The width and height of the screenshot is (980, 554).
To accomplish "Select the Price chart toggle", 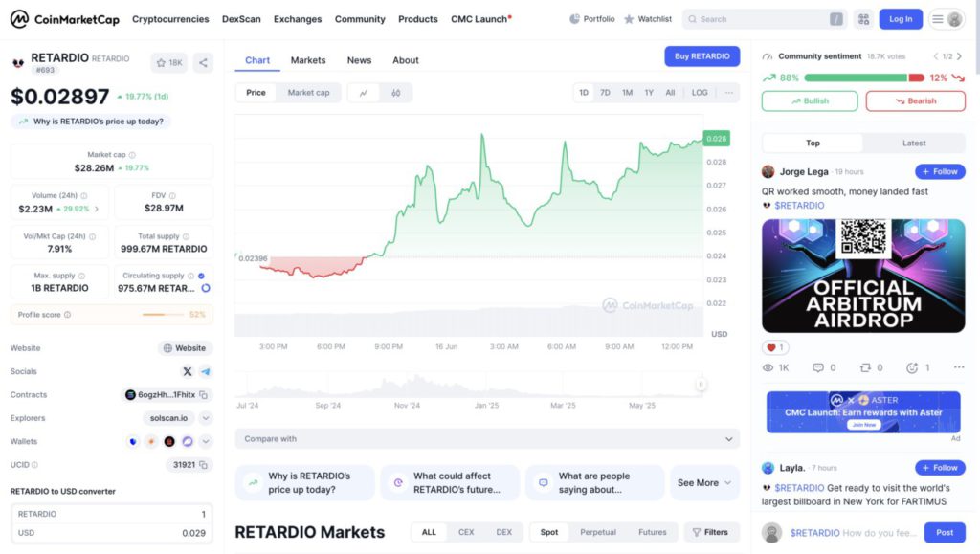I will (256, 93).
